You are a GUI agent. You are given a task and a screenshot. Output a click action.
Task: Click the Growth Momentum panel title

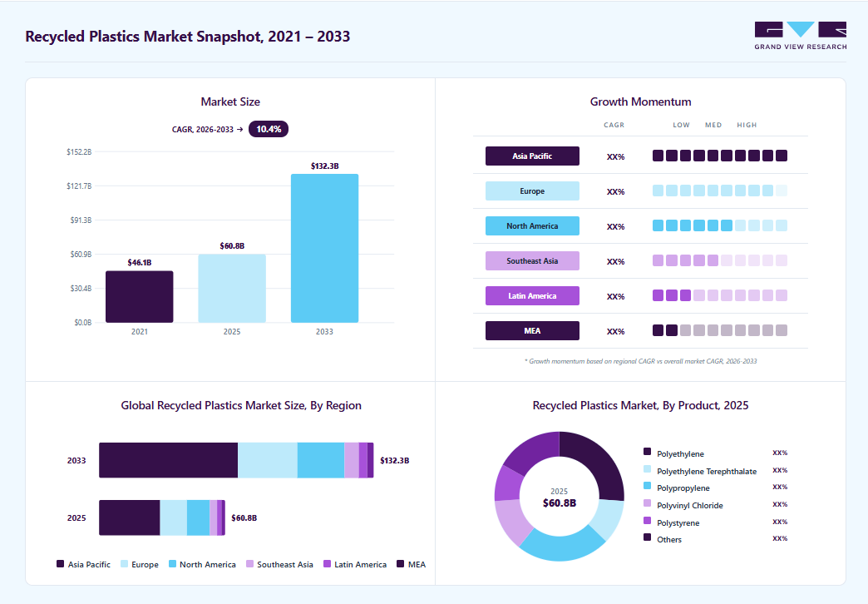pos(640,101)
